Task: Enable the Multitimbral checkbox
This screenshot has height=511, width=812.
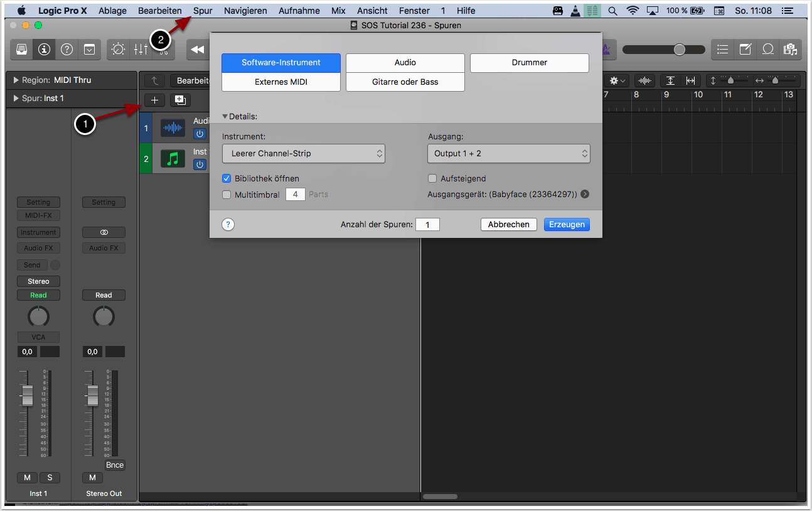Action: pyautogui.click(x=227, y=195)
